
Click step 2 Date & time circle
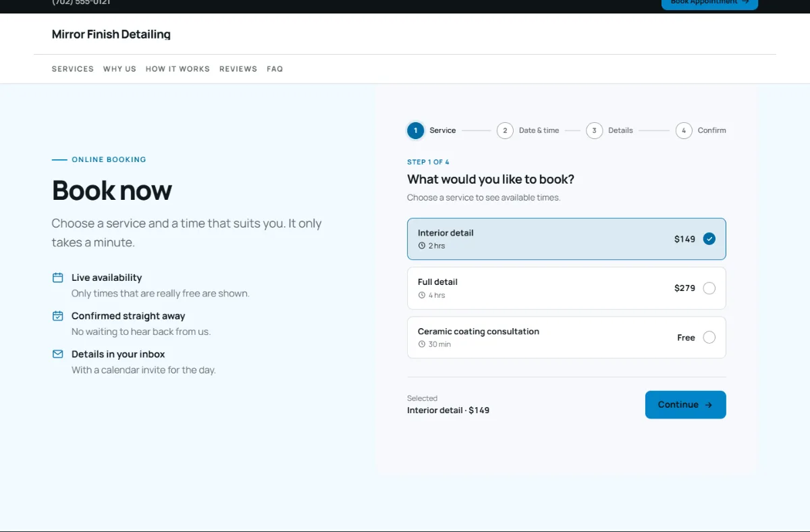[x=505, y=130]
